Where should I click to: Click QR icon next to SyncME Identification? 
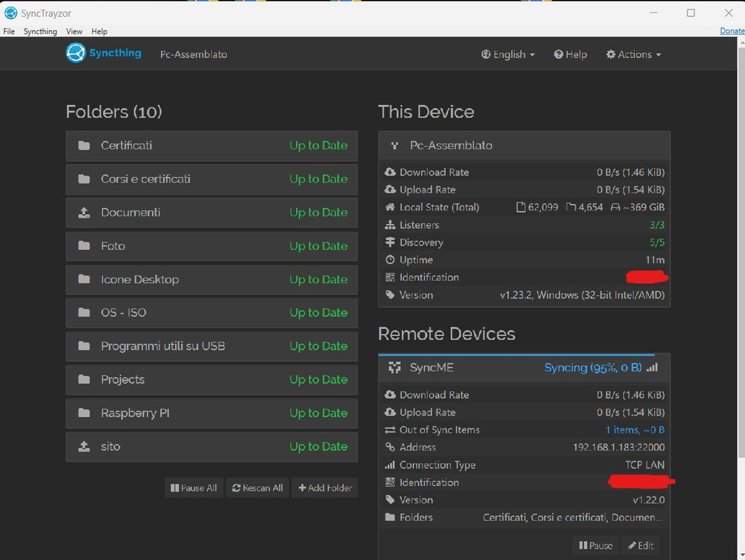pos(390,482)
